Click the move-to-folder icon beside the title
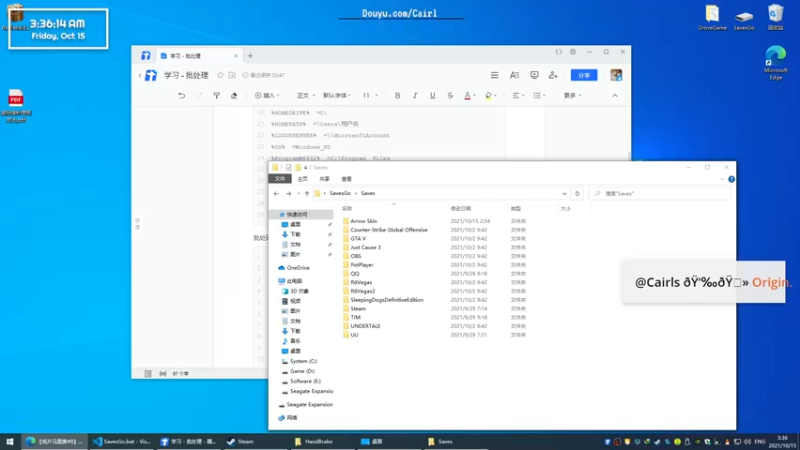Image resolution: width=800 pixels, height=450 pixels. coord(232,75)
